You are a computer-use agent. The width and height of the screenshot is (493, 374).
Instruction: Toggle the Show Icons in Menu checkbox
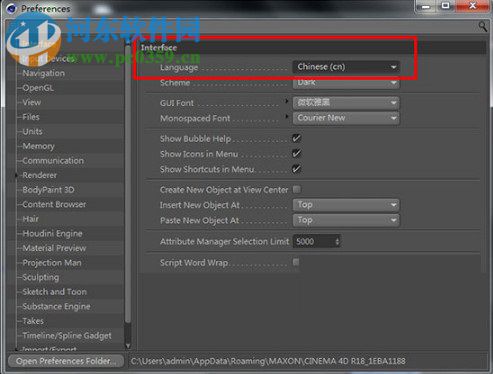coord(296,153)
